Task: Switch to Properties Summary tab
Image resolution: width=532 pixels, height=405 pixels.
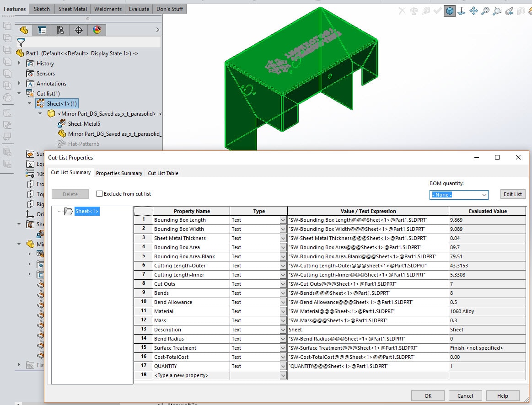Action: (119, 173)
